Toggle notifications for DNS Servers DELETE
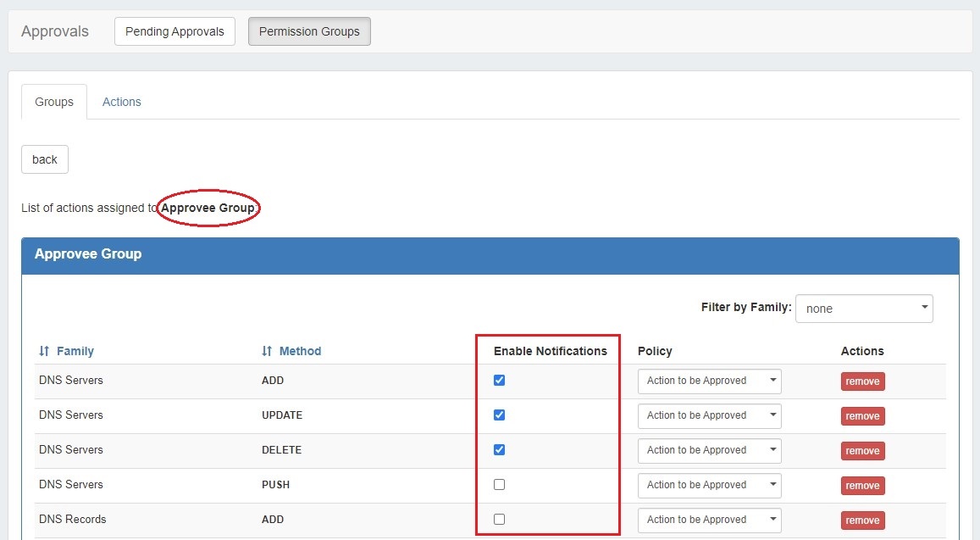Image resolution: width=980 pixels, height=540 pixels. (x=499, y=450)
